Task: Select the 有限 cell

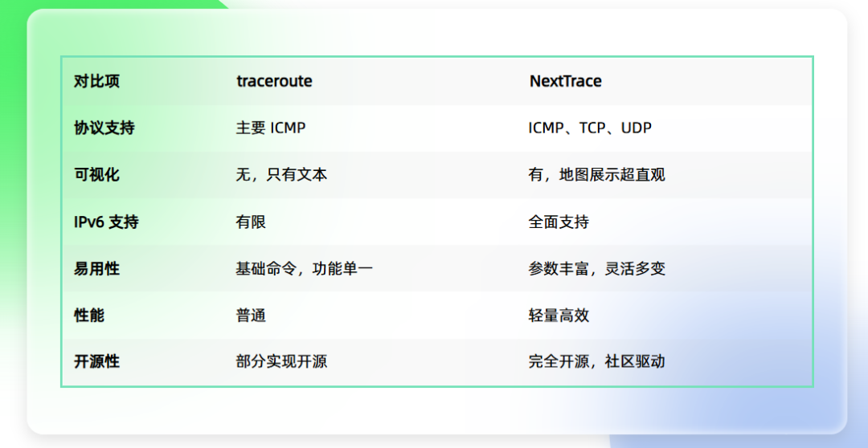Action: point(251,222)
